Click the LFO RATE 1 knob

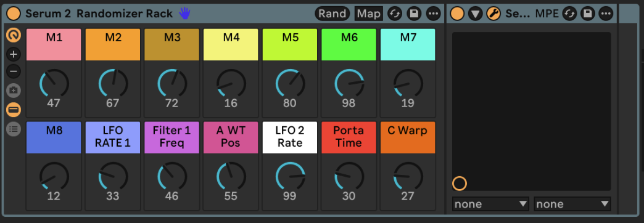coord(113,176)
